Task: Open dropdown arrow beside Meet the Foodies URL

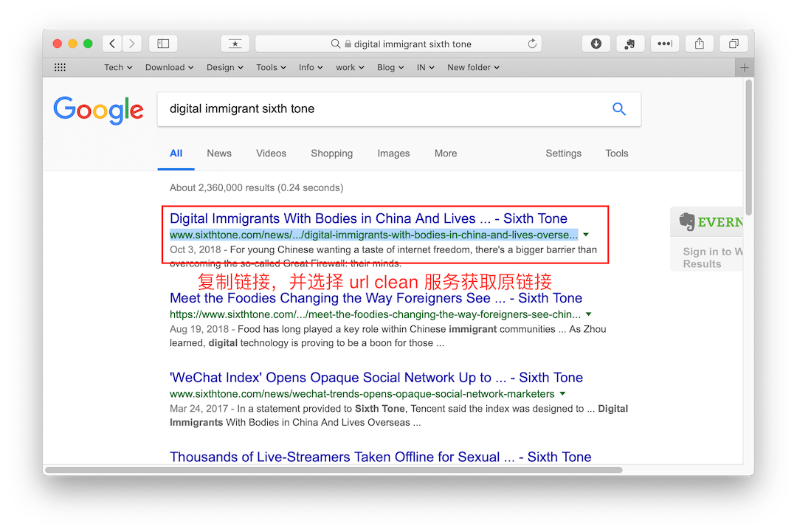Action: (589, 314)
